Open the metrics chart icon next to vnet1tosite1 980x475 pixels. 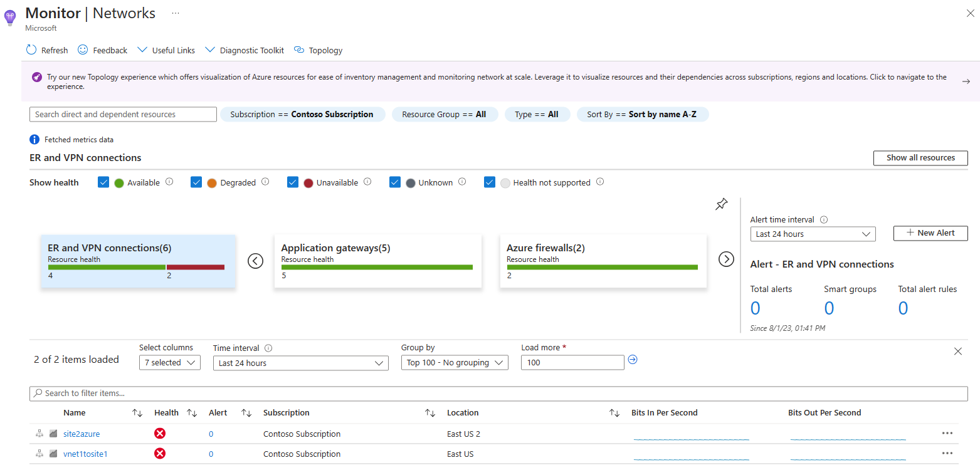point(53,453)
